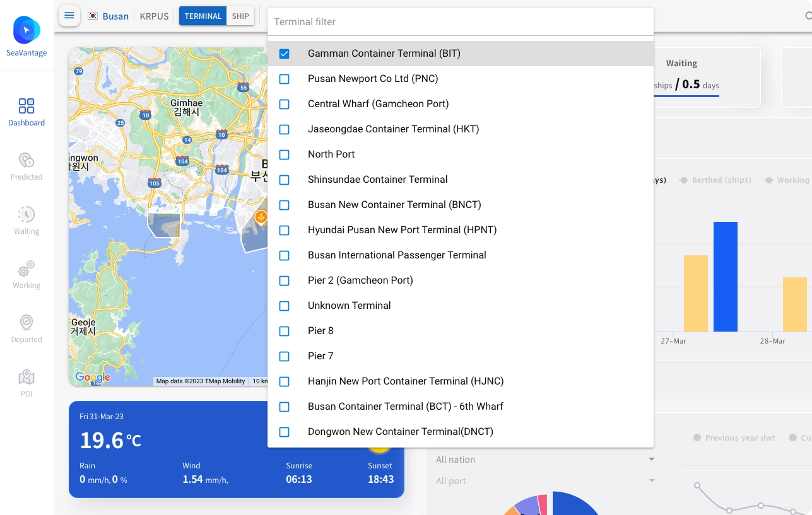This screenshot has height=515, width=812.
Task: Click the orange anchor marker on map
Action: (261, 217)
